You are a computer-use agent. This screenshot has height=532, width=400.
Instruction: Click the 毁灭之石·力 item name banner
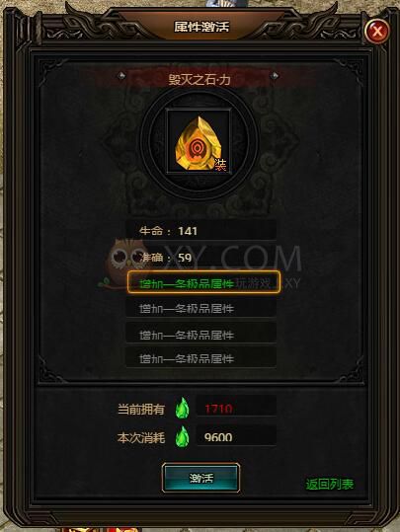click(x=200, y=79)
